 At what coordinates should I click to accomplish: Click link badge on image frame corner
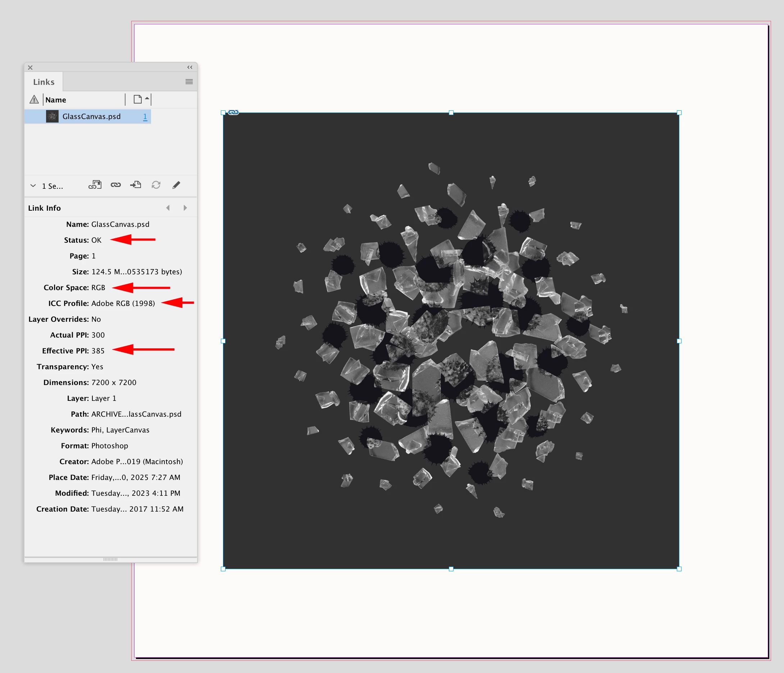point(233,113)
